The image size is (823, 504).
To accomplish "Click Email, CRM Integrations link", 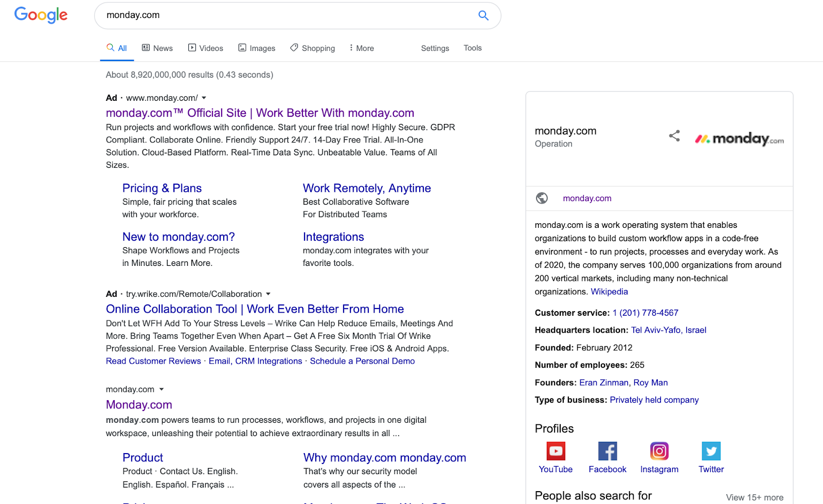I will click(x=256, y=361).
